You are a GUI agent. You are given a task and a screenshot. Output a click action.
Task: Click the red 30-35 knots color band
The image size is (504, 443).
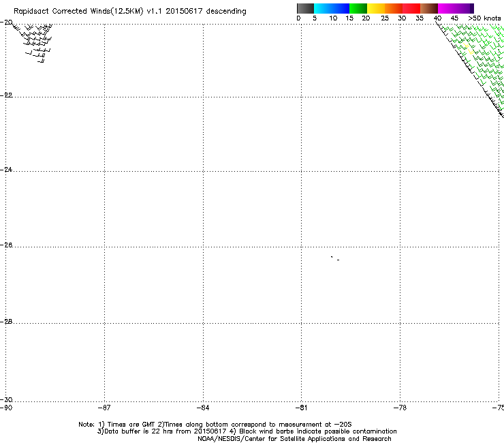point(411,8)
